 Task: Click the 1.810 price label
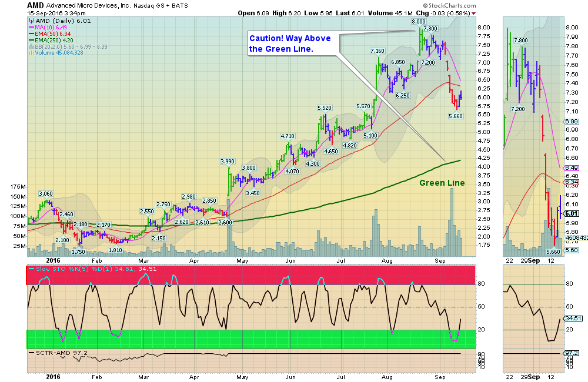click(115, 250)
